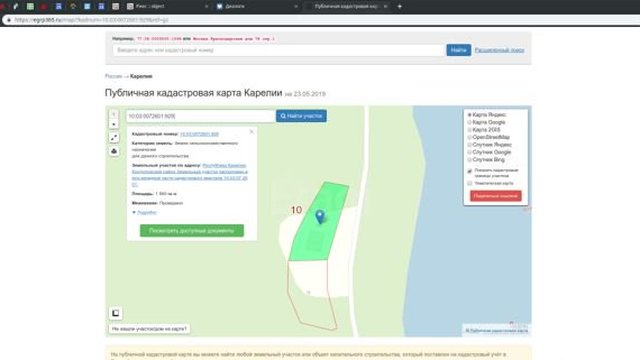Click the 'Не нашли участок/дом на карте?' button
Image resolution: width=640 pixels, height=360 pixels.
pyautogui.click(x=149, y=329)
